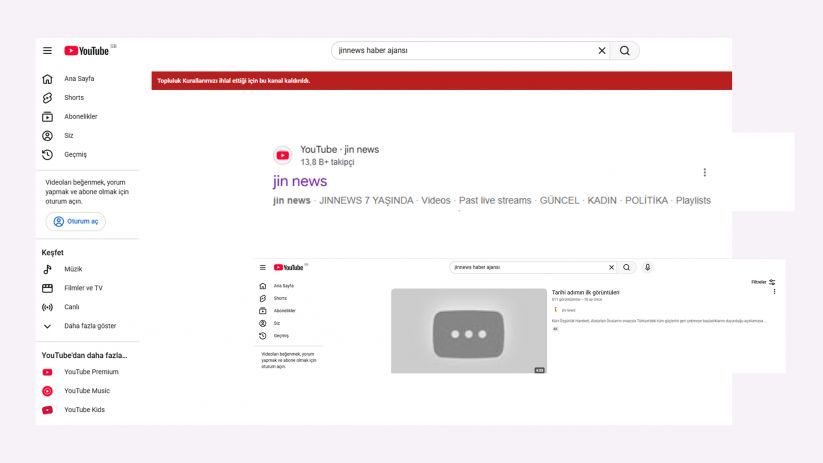This screenshot has width=823, height=463.
Task: Open grey placeholder video thumbnail in inset
Action: (469, 331)
